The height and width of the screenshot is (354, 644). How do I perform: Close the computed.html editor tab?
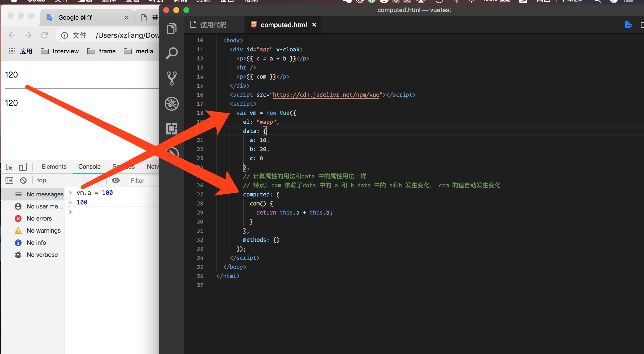coord(314,25)
